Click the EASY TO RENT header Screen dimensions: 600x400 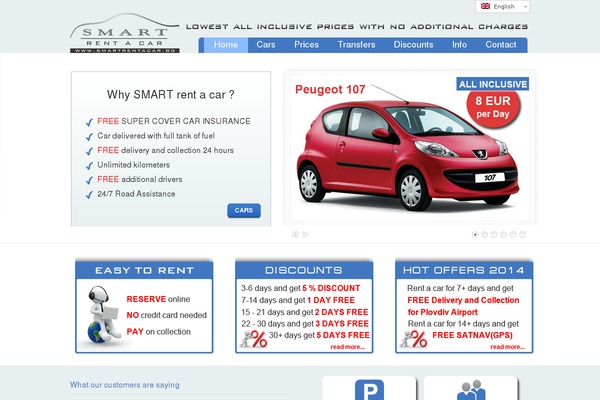144,270
